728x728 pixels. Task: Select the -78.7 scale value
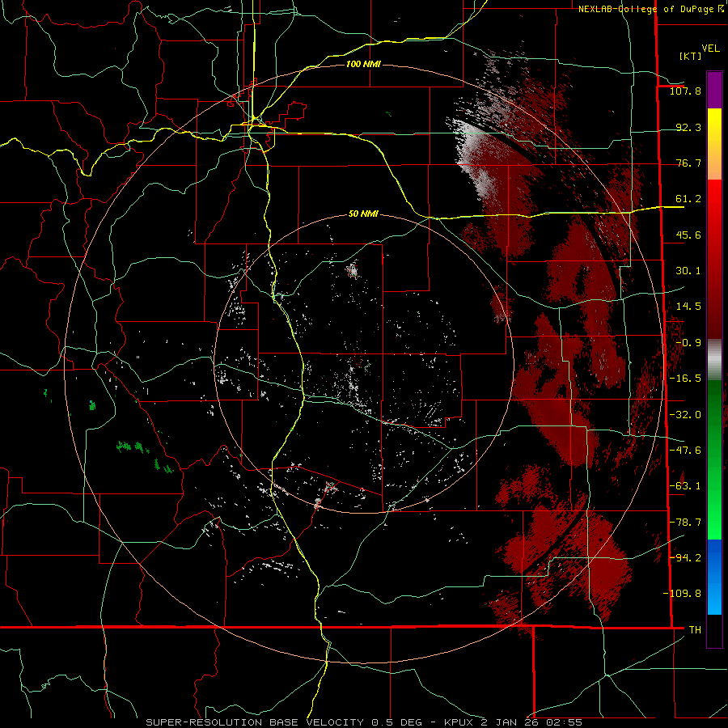pos(685,523)
